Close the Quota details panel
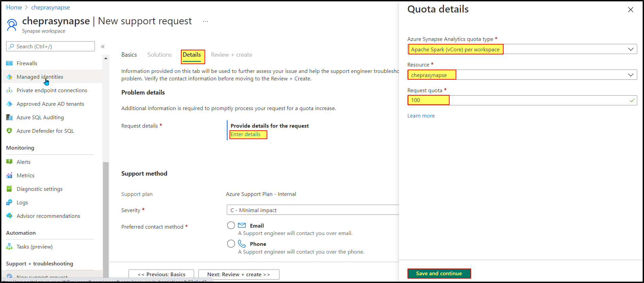The width and height of the screenshot is (644, 283). (x=630, y=10)
